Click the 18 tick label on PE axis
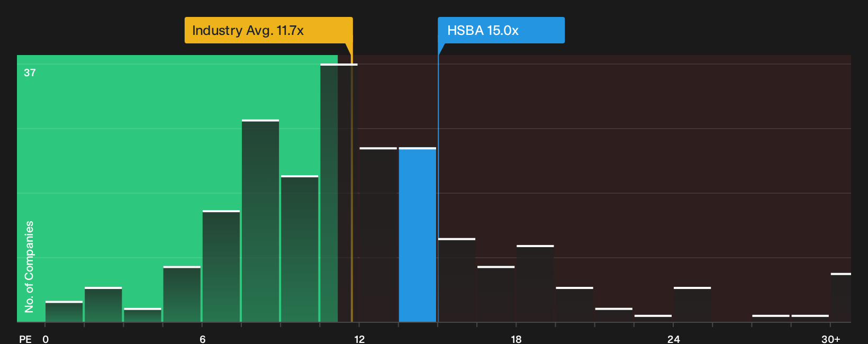Viewport: 868px width, 344px height. coord(516,339)
